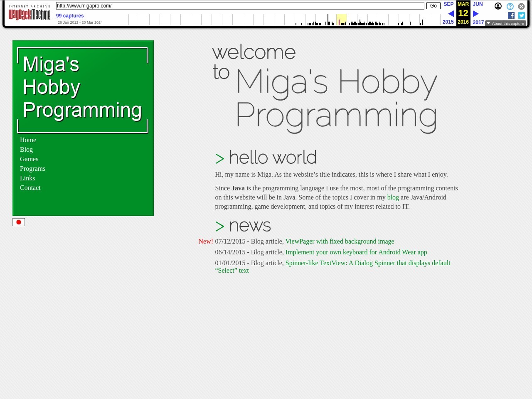Navigate to Programs page
This screenshot has width=532, height=399.
coord(32,169)
